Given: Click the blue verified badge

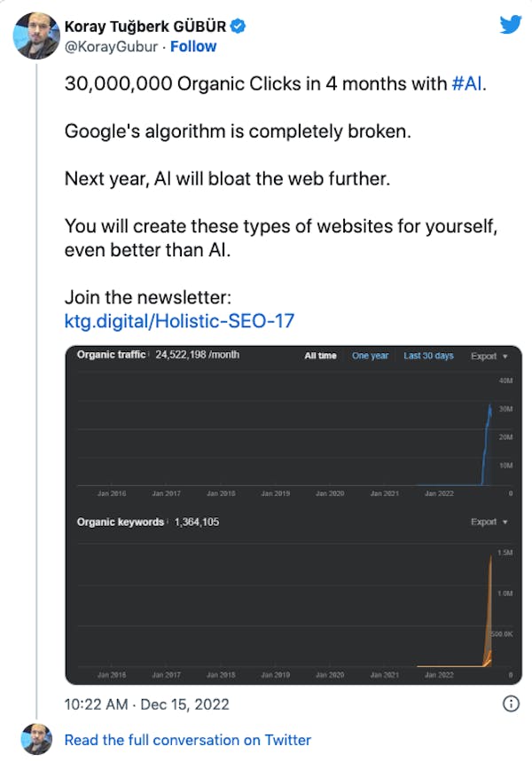Looking at the screenshot, I should click(x=238, y=27).
